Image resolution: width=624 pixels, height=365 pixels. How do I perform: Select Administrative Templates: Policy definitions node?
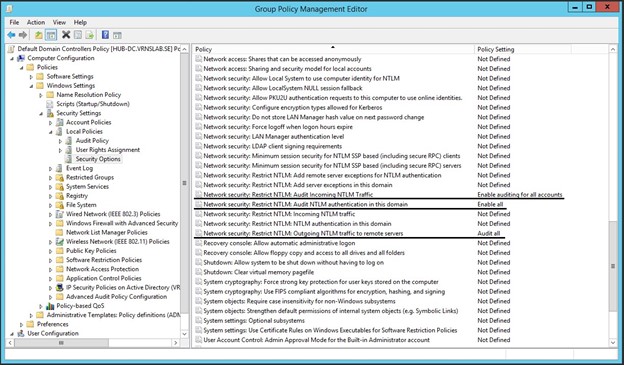tap(113, 315)
